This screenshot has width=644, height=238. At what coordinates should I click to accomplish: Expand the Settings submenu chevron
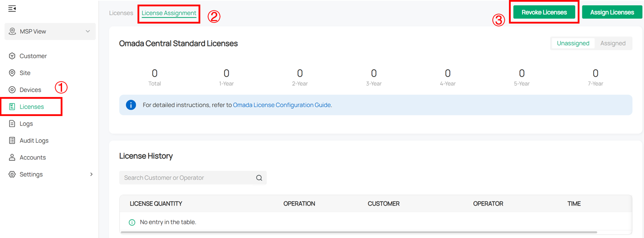coord(91,174)
